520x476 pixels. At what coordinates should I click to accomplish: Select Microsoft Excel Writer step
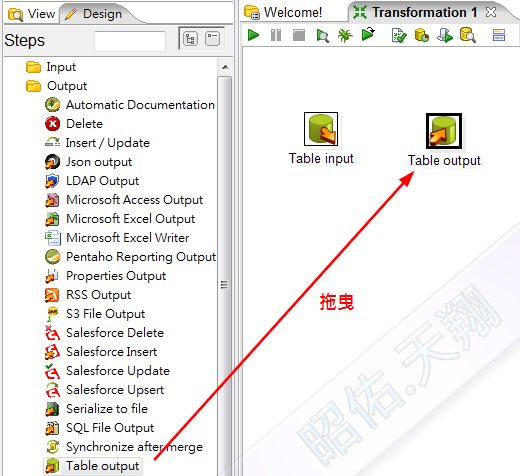pyautogui.click(x=117, y=238)
